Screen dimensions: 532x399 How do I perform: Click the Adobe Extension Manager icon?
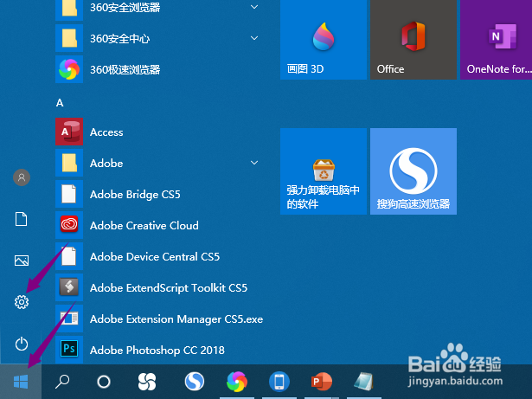[69, 319]
